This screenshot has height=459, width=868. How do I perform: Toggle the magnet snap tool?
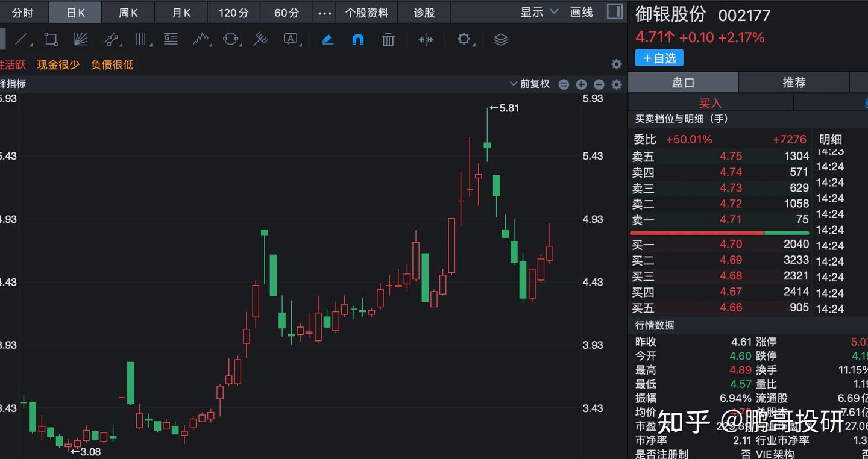click(x=358, y=39)
